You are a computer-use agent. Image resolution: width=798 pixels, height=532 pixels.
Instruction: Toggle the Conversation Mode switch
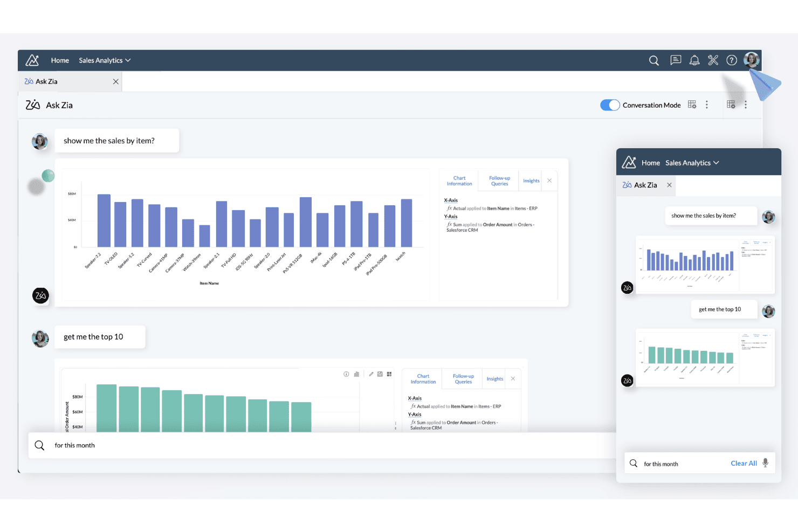[x=610, y=105]
